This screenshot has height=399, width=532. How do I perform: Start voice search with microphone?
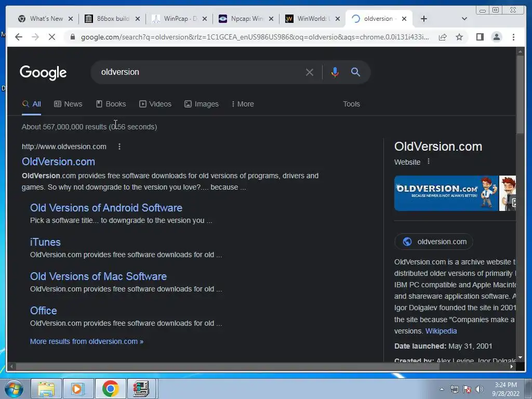tap(335, 72)
